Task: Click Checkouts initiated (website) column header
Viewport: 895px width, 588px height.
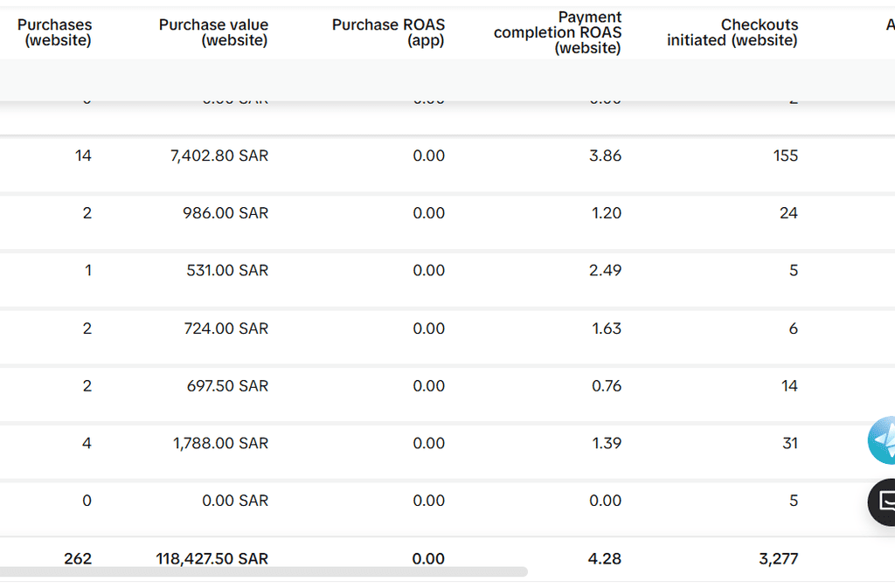Action: (732, 33)
